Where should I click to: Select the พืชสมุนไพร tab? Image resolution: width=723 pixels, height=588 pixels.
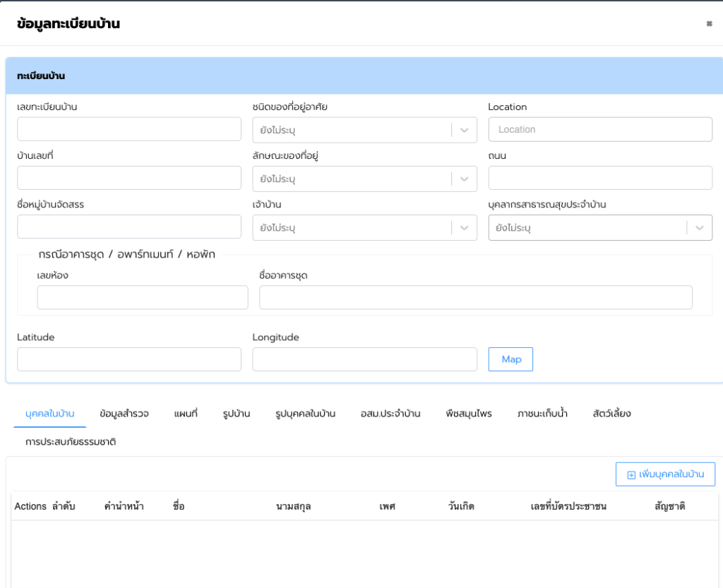coord(469,414)
